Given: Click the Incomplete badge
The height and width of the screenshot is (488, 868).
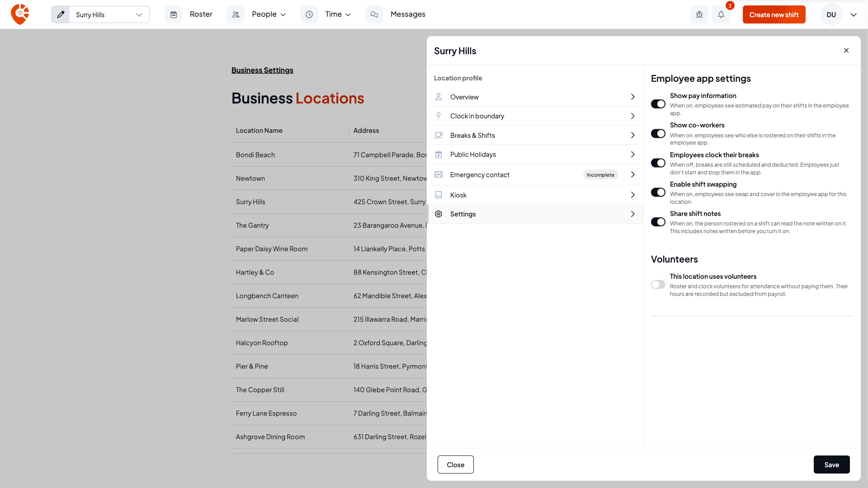Looking at the screenshot, I should click(600, 175).
